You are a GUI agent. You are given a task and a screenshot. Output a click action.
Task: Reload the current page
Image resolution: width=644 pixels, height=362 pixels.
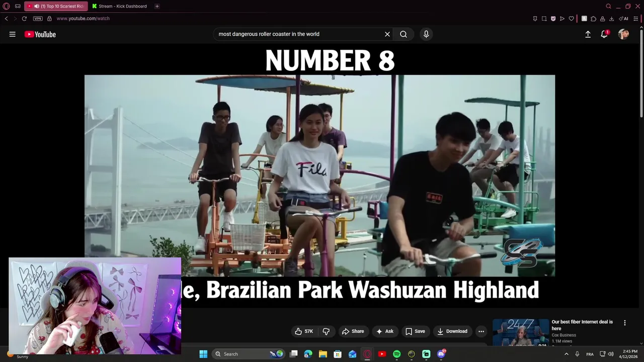click(24, 19)
